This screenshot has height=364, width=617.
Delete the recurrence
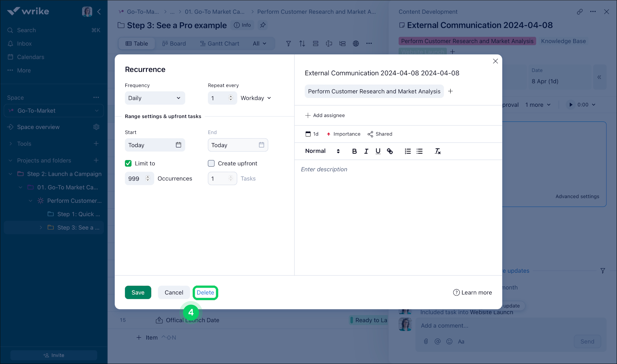click(205, 292)
